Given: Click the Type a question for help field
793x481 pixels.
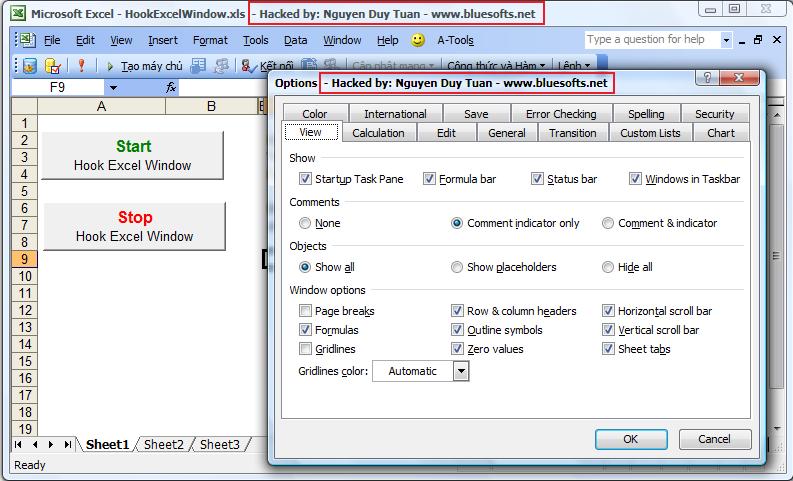Looking at the screenshot, I should [x=653, y=39].
